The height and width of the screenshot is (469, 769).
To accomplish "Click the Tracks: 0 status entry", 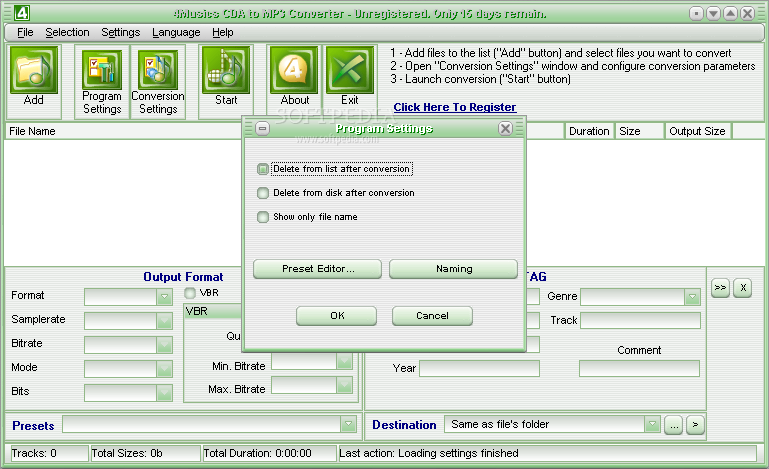I will (48, 453).
